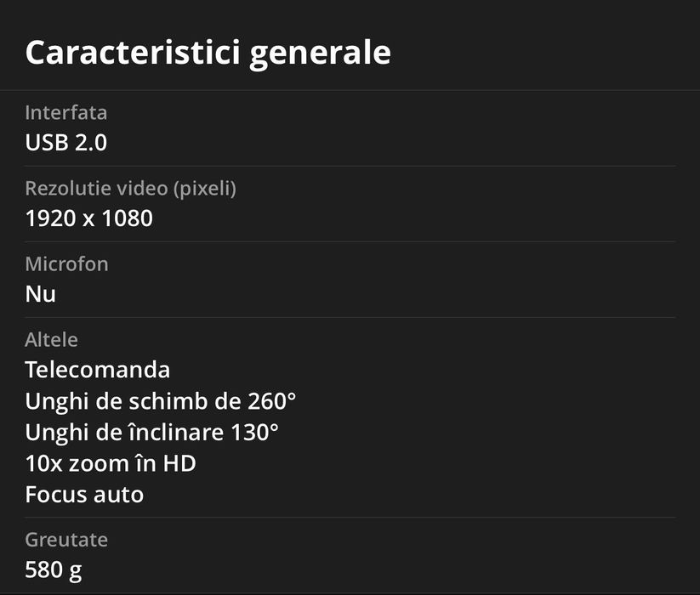The image size is (700, 595).
Task: Click the Caracteristici generale heading
Action: (208, 53)
